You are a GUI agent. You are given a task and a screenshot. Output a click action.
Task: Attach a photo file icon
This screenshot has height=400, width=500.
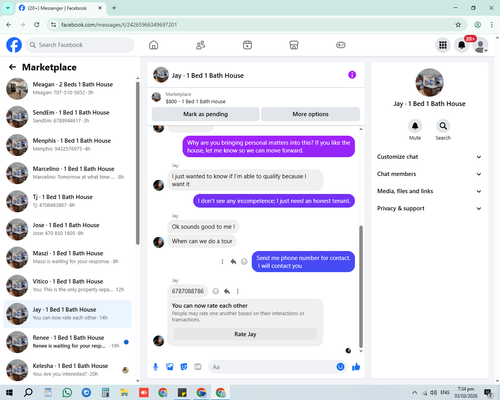point(170,367)
